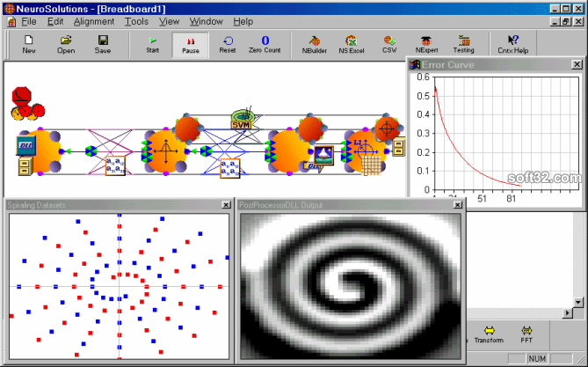
Task: Save the breadboard using Save icon
Action: 103,44
